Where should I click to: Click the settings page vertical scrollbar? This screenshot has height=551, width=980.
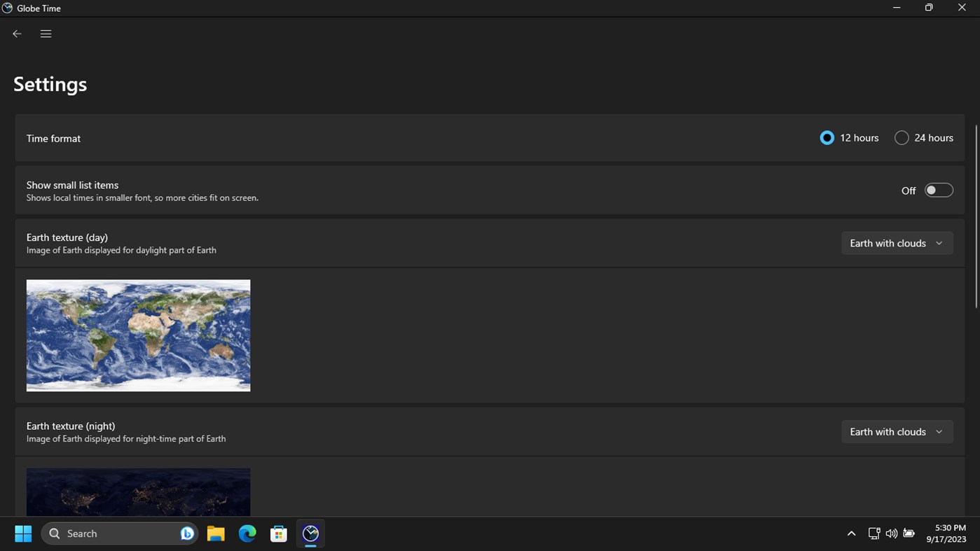tap(976, 216)
